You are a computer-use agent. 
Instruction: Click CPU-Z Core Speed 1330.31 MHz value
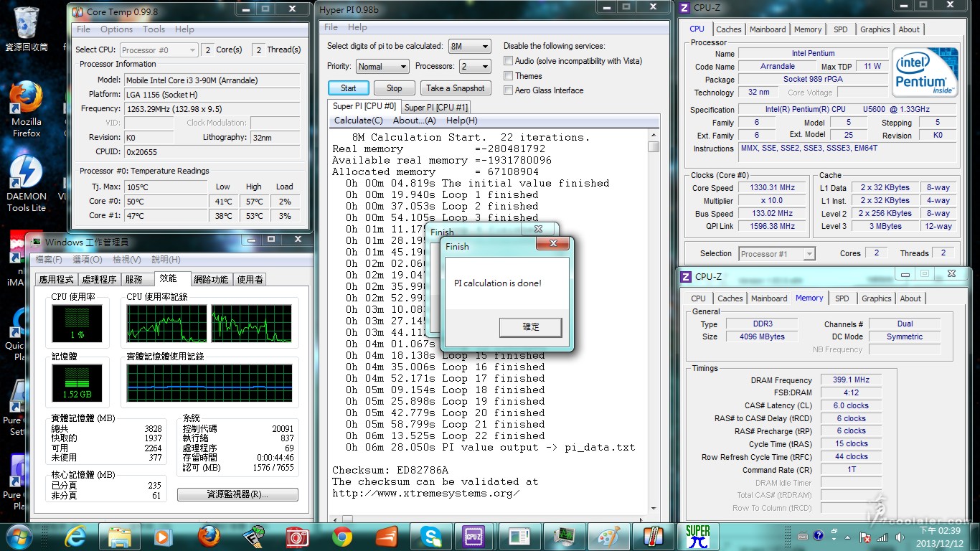coord(772,188)
